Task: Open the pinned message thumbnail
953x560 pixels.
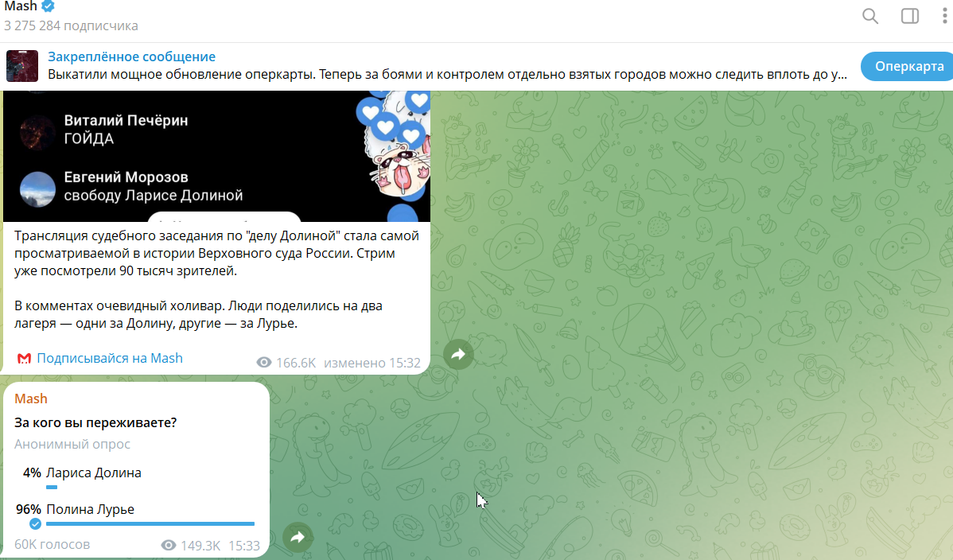Action: [x=22, y=66]
